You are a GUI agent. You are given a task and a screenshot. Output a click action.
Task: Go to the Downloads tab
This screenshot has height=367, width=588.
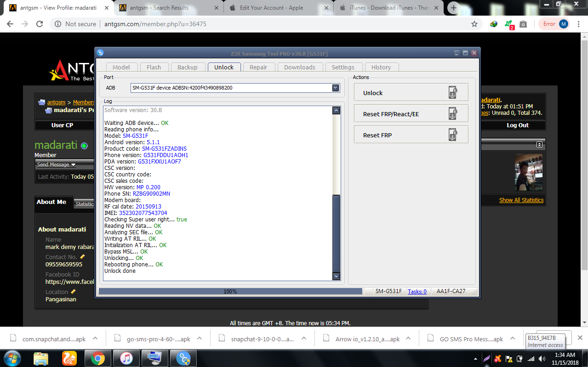click(x=300, y=67)
